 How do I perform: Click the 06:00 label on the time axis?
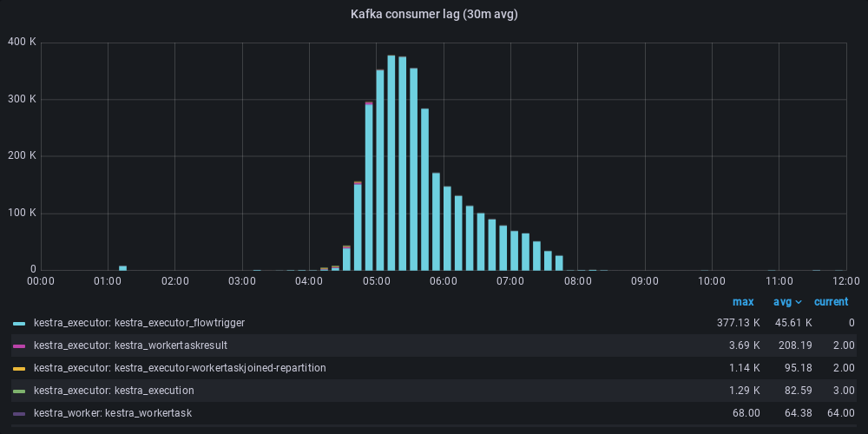coord(444,281)
